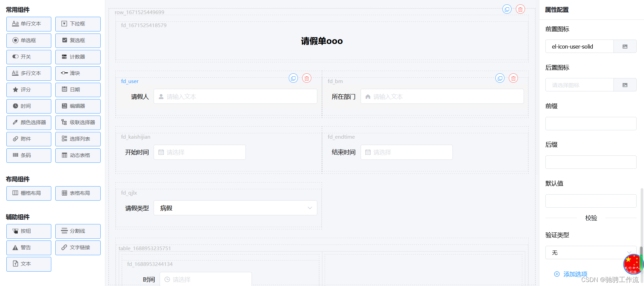
Task: Click the 请假人 text input
Action: (x=235, y=96)
